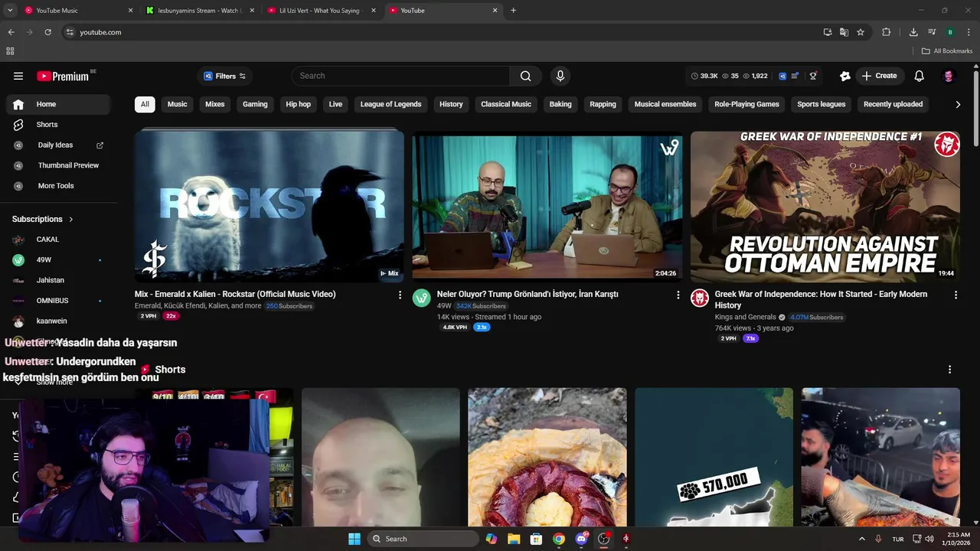The image size is (980, 551).
Task: Open Chrome downloads icon
Action: pyautogui.click(x=913, y=32)
